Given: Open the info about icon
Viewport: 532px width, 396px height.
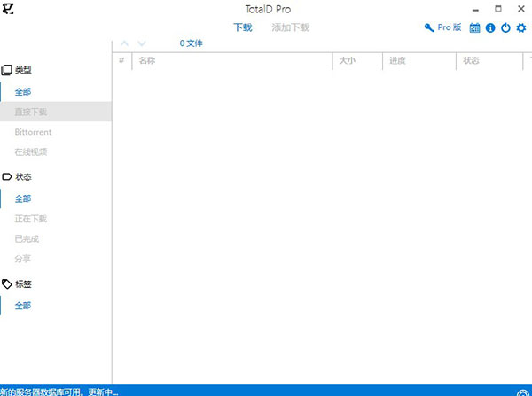Looking at the screenshot, I should 490,27.
